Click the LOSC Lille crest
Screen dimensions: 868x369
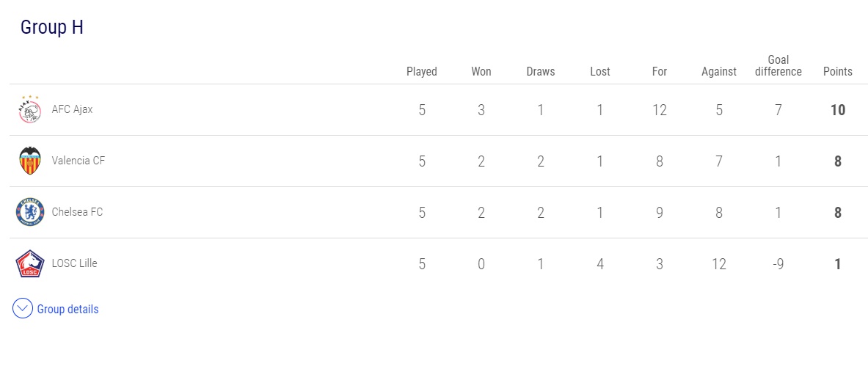[x=29, y=263]
